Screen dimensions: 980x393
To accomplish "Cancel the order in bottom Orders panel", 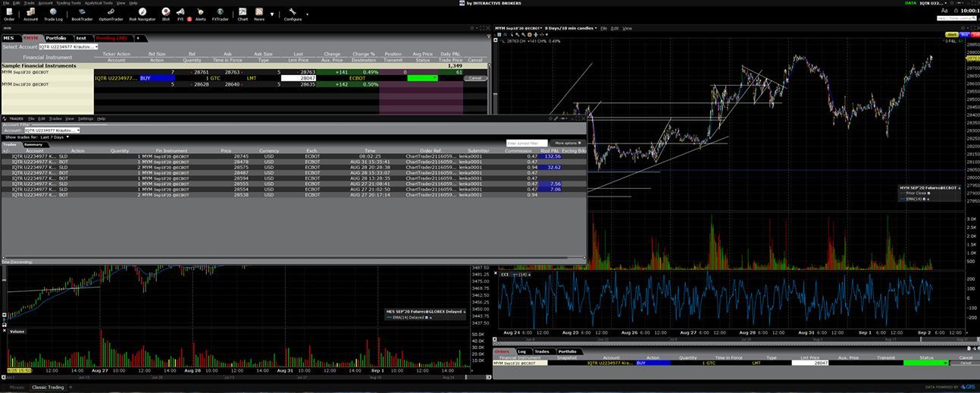I will coord(965,363).
